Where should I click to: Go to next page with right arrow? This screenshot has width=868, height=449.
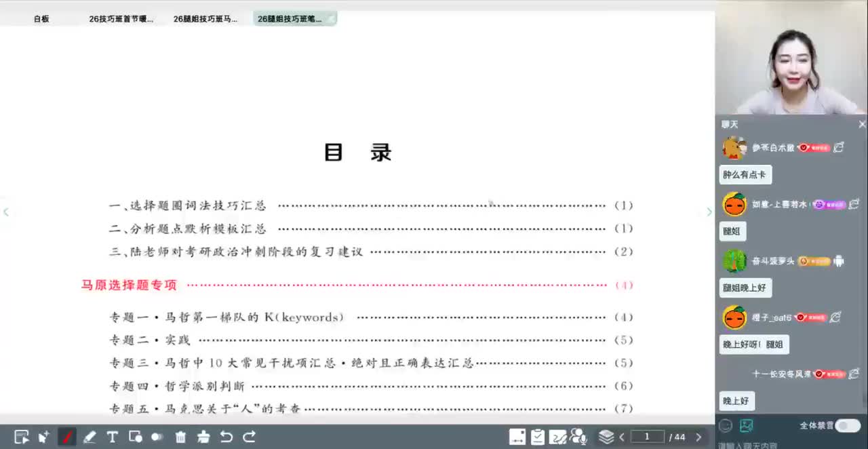click(698, 437)
